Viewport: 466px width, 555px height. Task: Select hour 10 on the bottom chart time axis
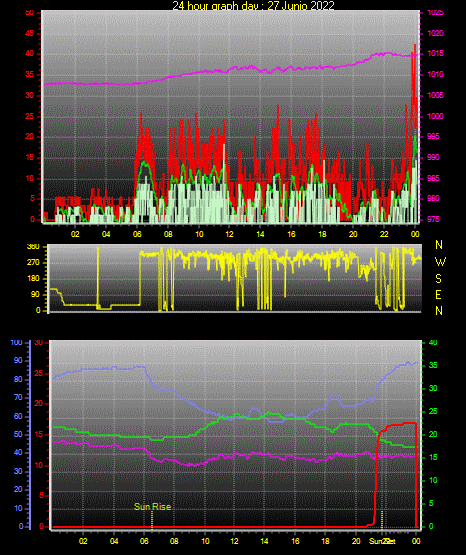point(205,541)
